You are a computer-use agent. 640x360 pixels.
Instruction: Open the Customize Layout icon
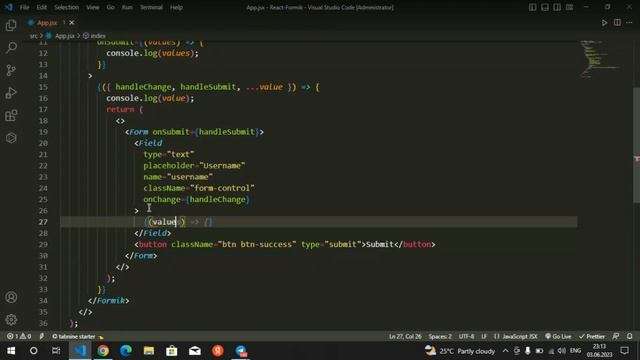coord(569,7)
